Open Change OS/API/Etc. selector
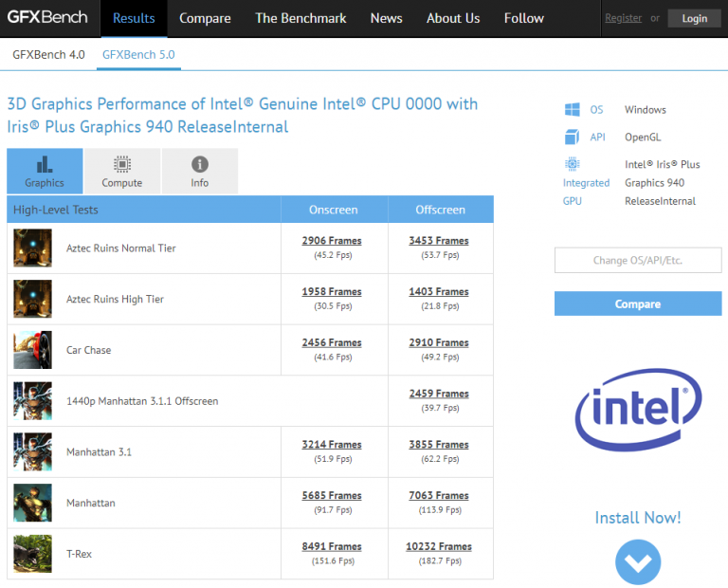The height and width of the screenshot is (588, 728). click(638, 260)
